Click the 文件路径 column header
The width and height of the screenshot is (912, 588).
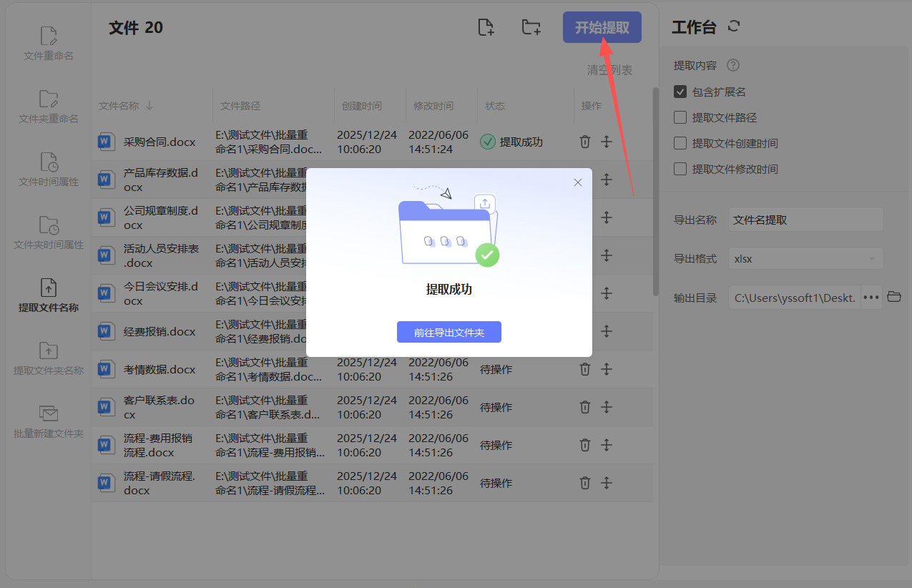pos(240,106)
